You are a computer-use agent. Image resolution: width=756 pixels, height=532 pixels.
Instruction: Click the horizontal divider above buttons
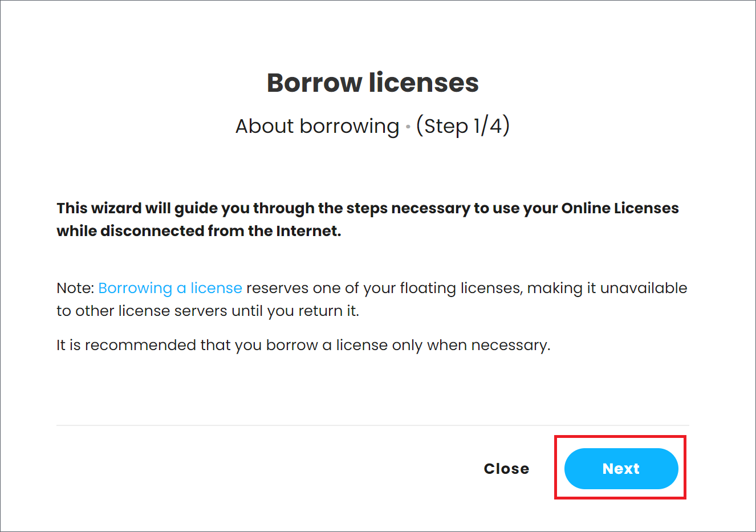pyautogui.click(x=373, y=425)
